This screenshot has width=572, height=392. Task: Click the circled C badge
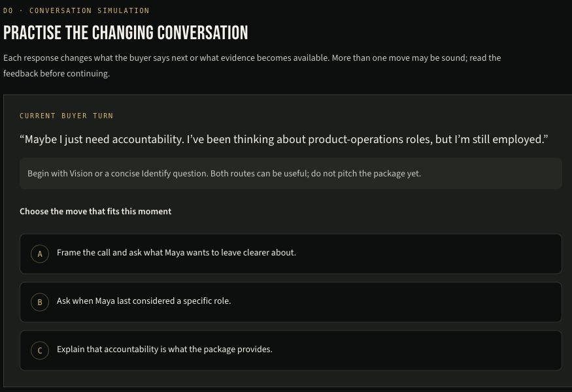[40, 350]
